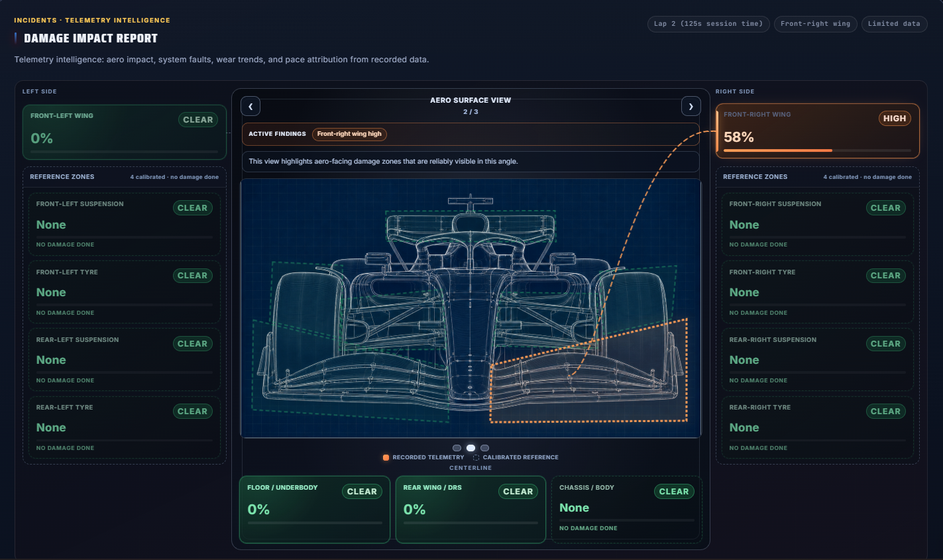Click the Calibrated Reference dashed legend icon

(476, 457)
